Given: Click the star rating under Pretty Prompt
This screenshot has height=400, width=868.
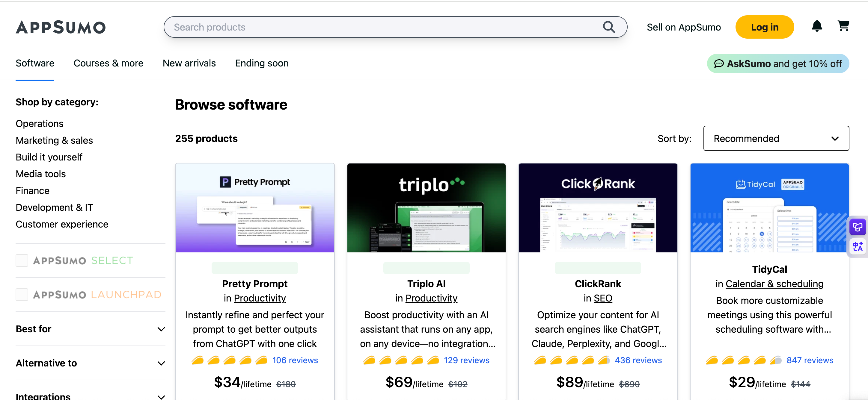Looking at the screenshot, I should 230,360.
